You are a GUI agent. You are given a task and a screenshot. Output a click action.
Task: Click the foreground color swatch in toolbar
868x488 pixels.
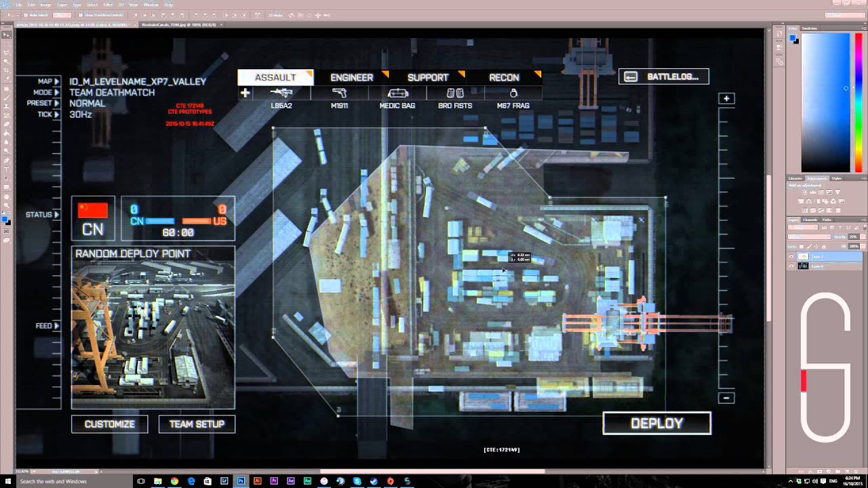point(5,219)
